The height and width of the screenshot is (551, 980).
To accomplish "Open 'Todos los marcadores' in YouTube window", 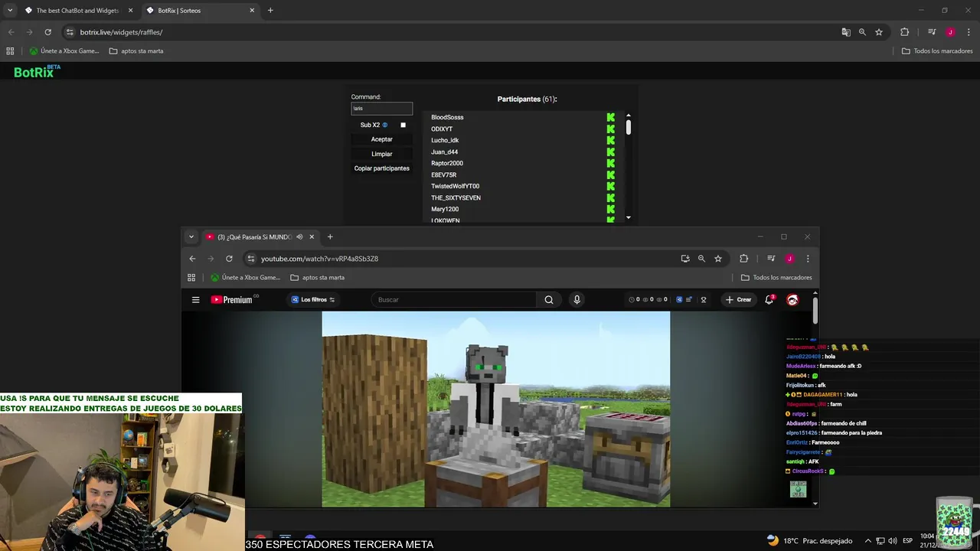I will [776, 278].
